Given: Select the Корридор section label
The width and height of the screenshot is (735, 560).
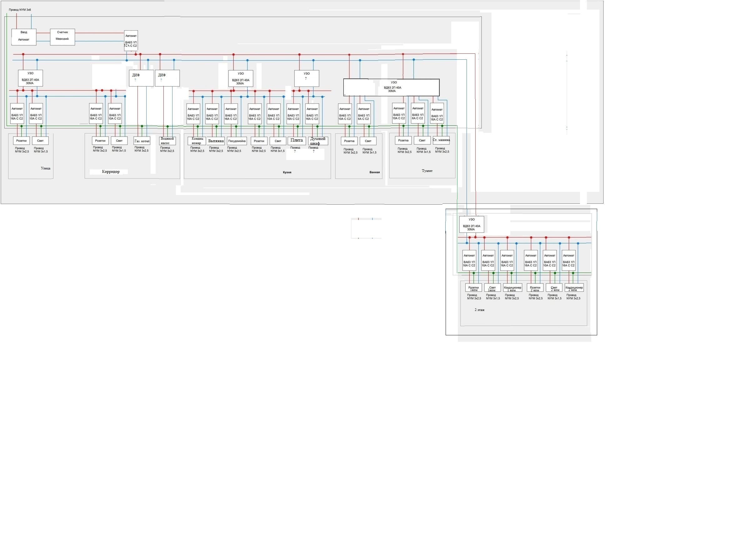Looking at the screenshot, I should [111, 172].
